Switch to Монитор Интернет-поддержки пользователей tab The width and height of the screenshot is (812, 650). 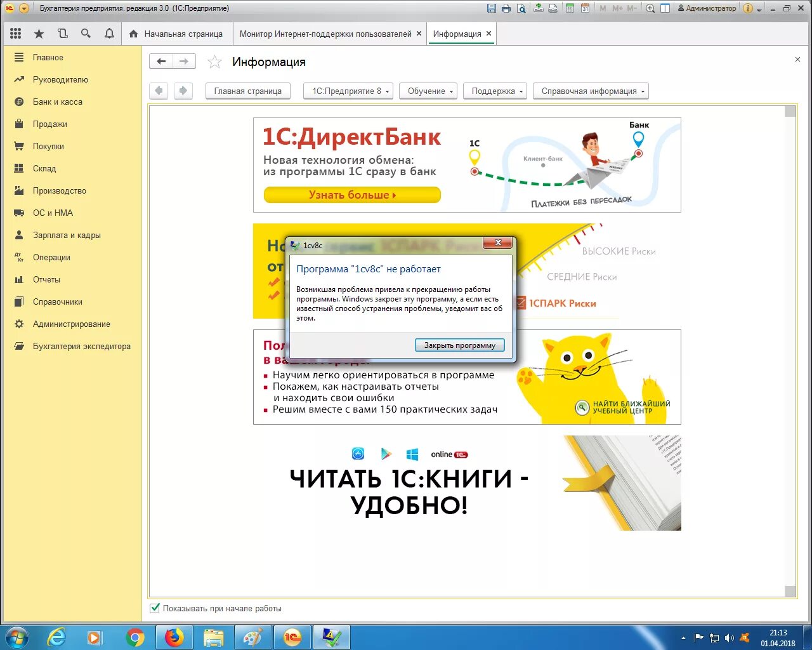click(x=325, y=34)
